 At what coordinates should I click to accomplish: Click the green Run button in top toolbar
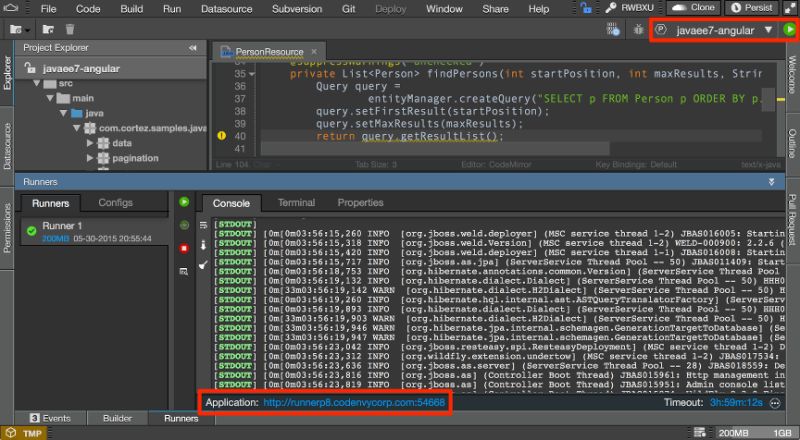pos(789,30)
